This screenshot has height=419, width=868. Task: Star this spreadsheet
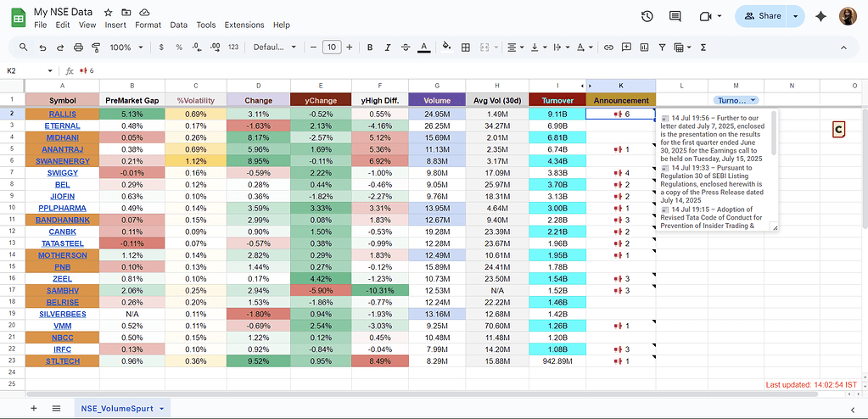[108, 13]
